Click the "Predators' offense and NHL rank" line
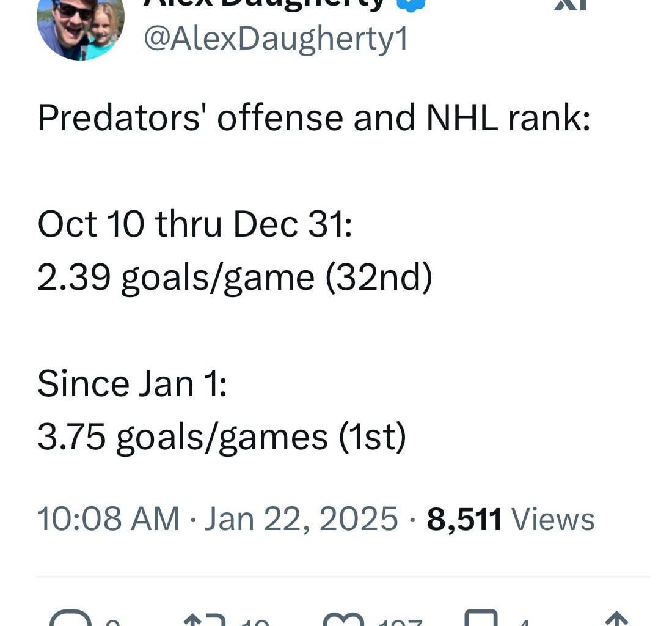 point(313,117)
